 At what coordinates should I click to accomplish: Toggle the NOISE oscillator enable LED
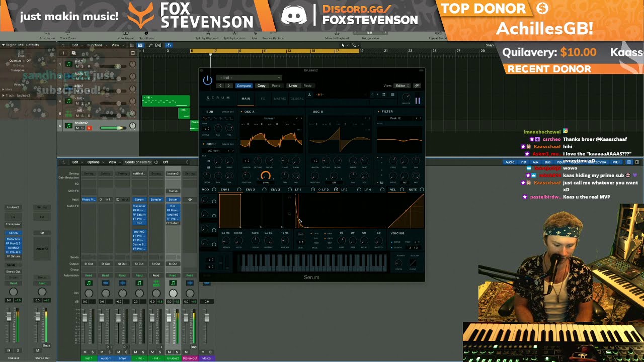point(203,144)
